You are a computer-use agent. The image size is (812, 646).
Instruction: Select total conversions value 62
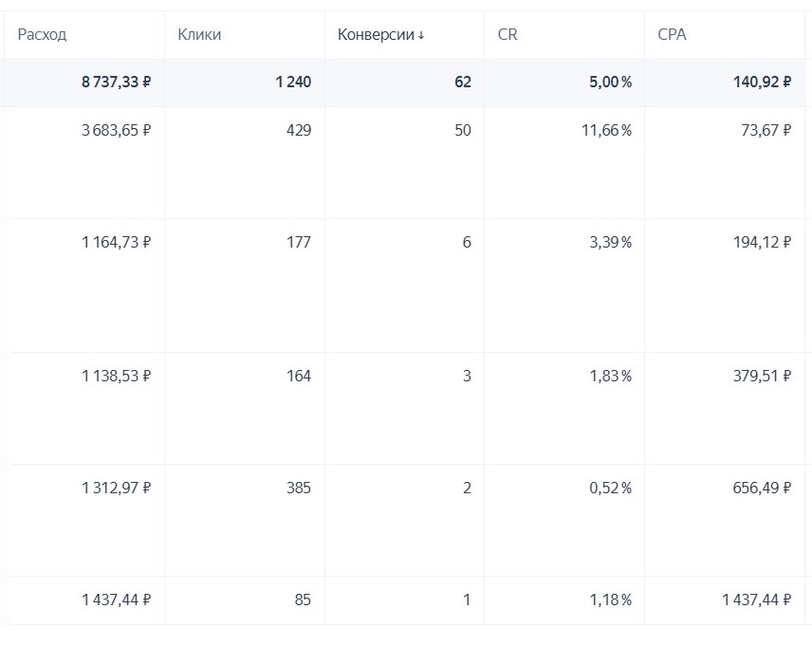click(x=463, y=82)
